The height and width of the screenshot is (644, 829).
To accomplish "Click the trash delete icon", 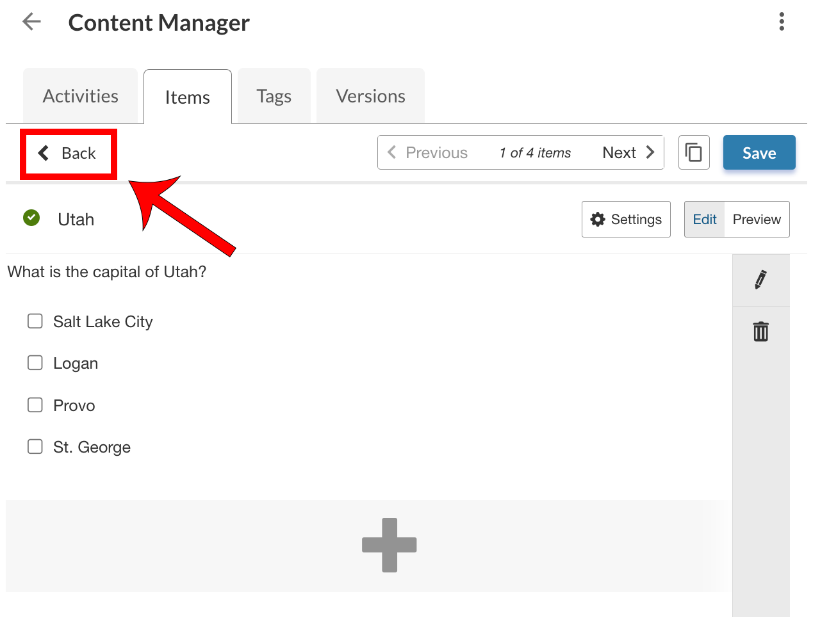I will 760,332.
